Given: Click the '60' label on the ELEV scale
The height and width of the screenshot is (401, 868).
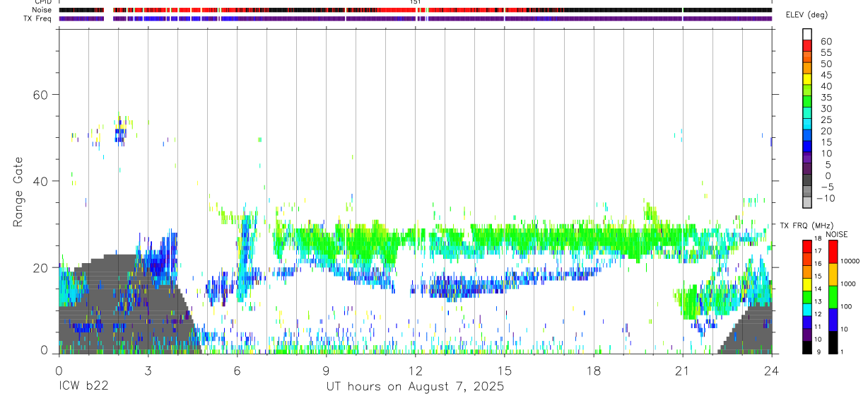Looking at the screenshot, I should (826, 42).
